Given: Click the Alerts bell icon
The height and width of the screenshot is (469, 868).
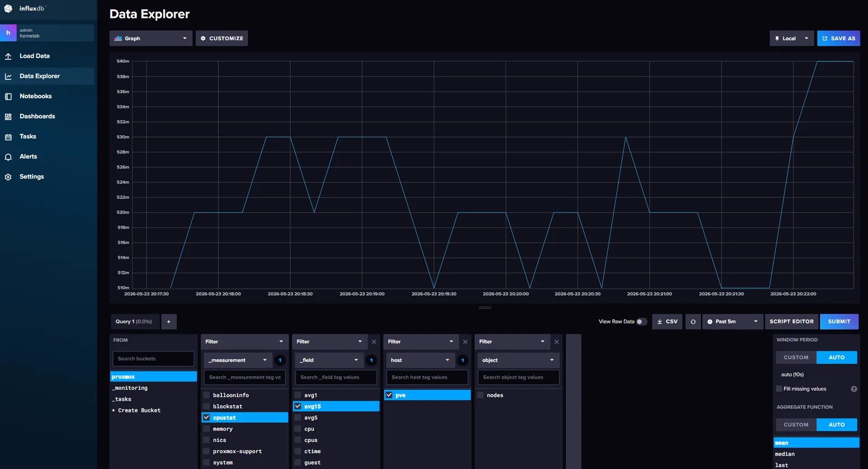Looking at the screenshot, I should pyautogui.click(x=8, y=157).
